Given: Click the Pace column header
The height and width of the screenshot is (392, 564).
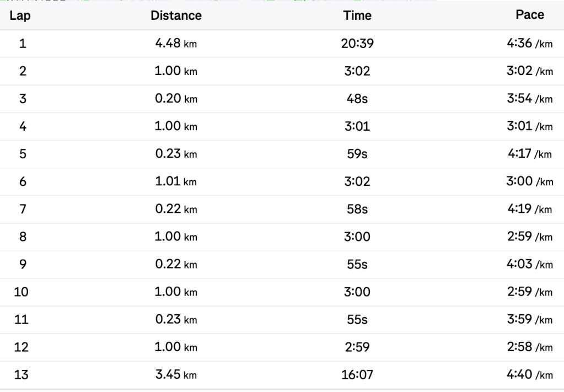Looking at the screenshot, I should 530,15.
